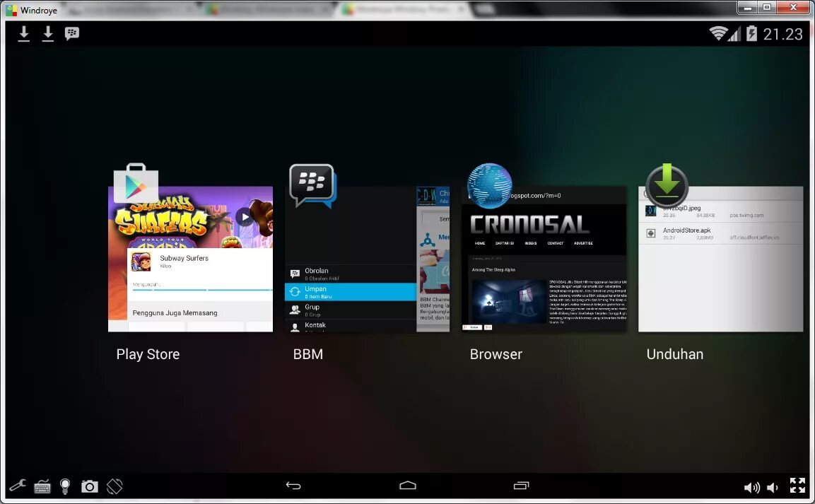Image resolution: width=815 pixels, height=504 pixels.
Task: Click the browser address bar URL
Action: pyautogui.click(x=534, y=195)
